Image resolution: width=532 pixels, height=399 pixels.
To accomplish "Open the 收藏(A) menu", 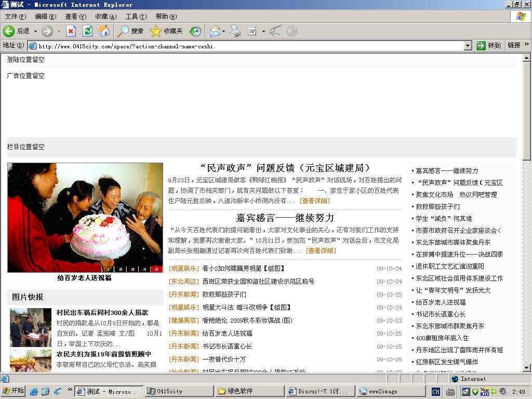I will click(106, 16).
